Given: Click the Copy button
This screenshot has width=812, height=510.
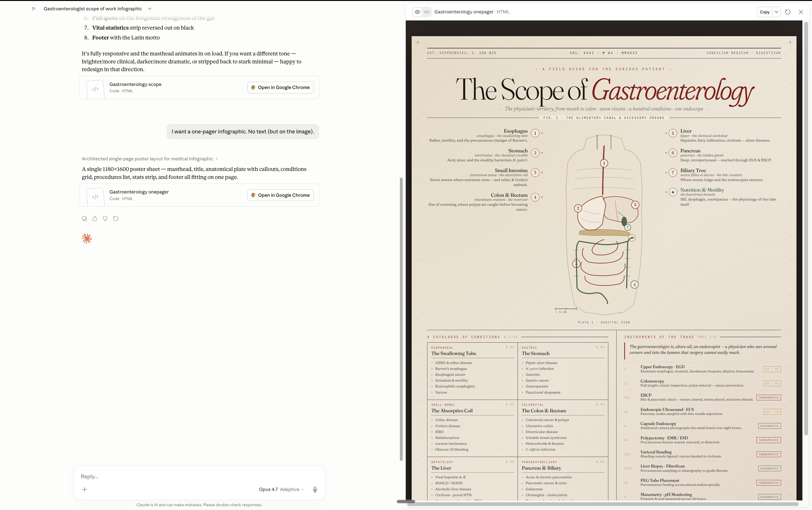Looking at the screenshot, I should pyautogui.click(x=765, y=12).
